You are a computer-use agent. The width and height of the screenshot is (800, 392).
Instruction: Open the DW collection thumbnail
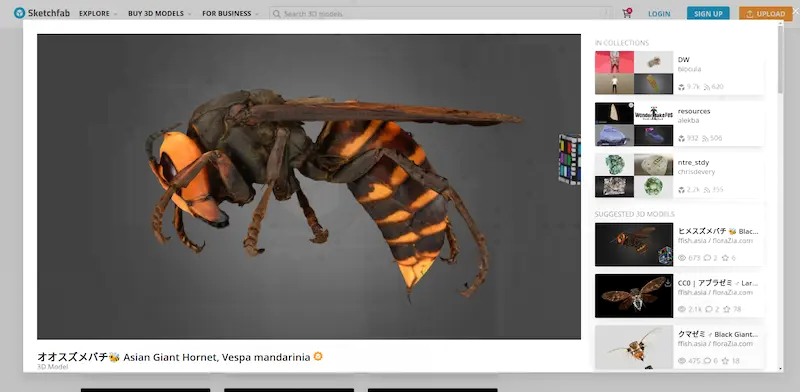pos(634,72)
